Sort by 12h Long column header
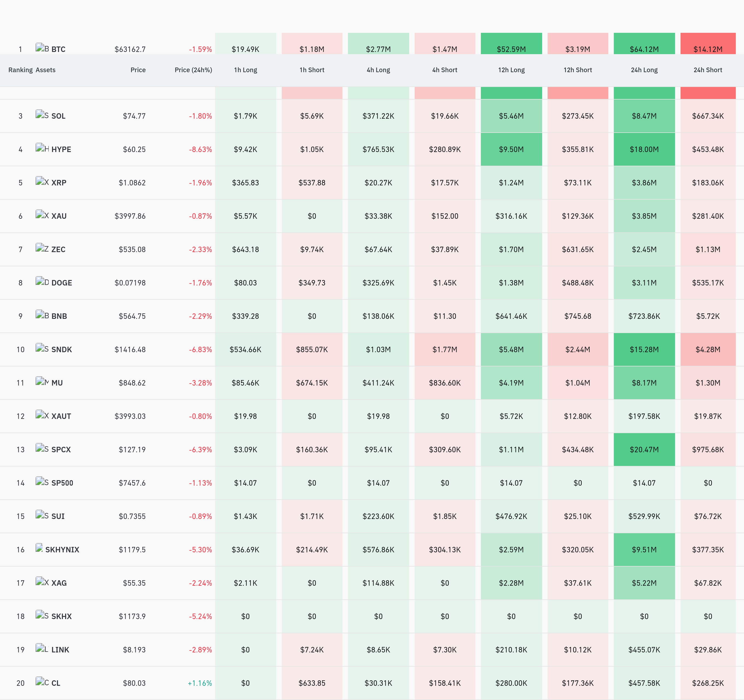The height and width of the screenshot is (700, 744). coord(511,70)
